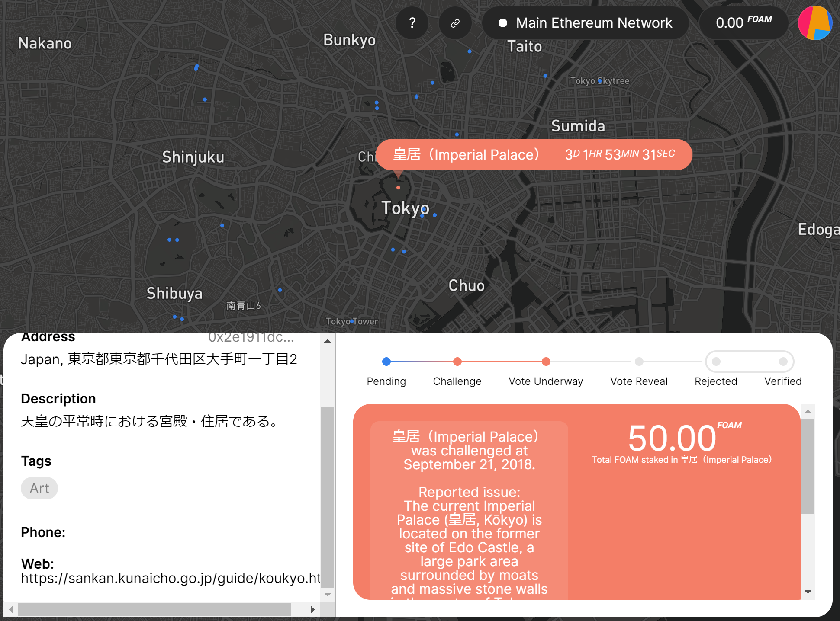Screen dimensions: 840x621
Task: Select the Challenge stage dot
Action: [457, 362]
